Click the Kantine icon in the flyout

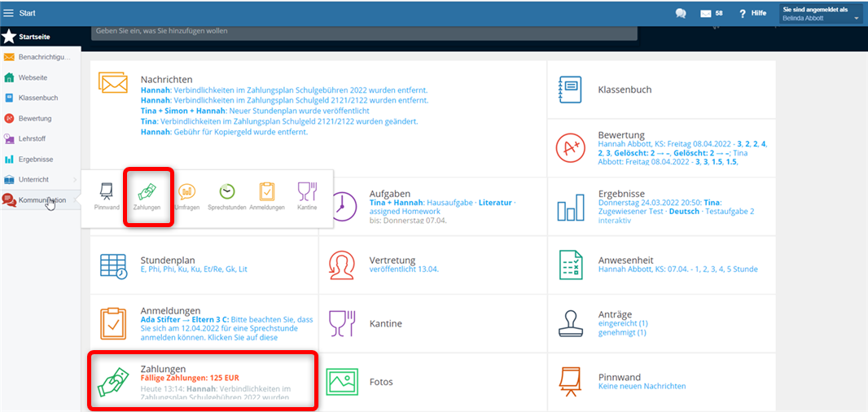pos(307,196)
